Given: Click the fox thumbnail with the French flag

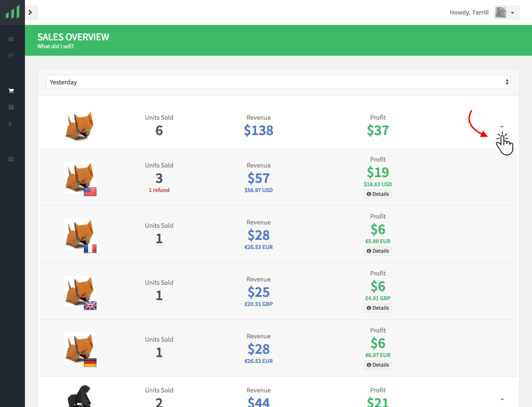Looking at the screenshot, I should [x=80, y=235].
